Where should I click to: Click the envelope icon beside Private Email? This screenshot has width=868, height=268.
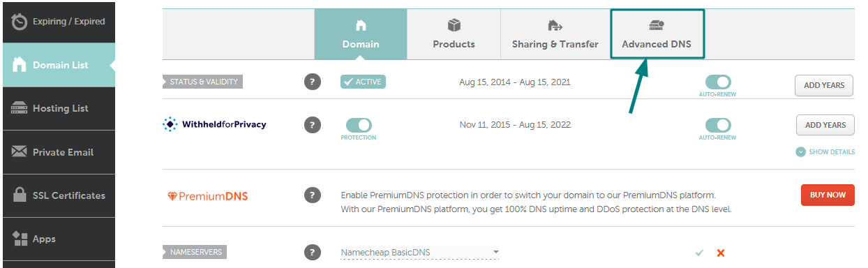coord(20,152)
